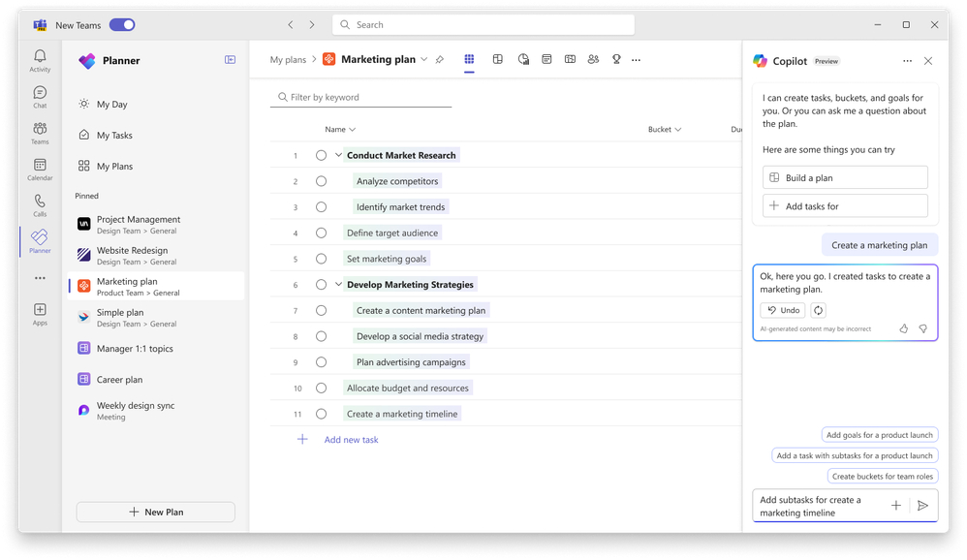Switch to Charts view
The height and width of the screenshot is (560, 967).
point(523,59)
